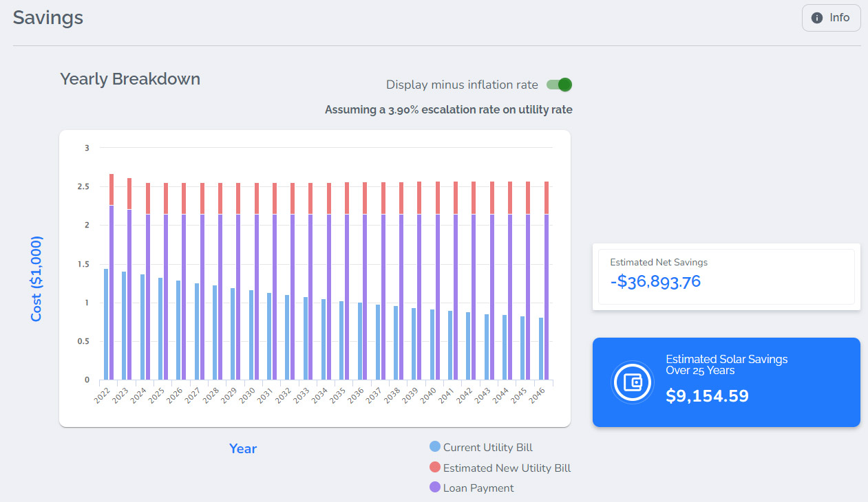Image resolution: width=868 pixels, height=502 pixels.
Task: Click the red bar segment for 2023
Action: [x=129, y=194]
